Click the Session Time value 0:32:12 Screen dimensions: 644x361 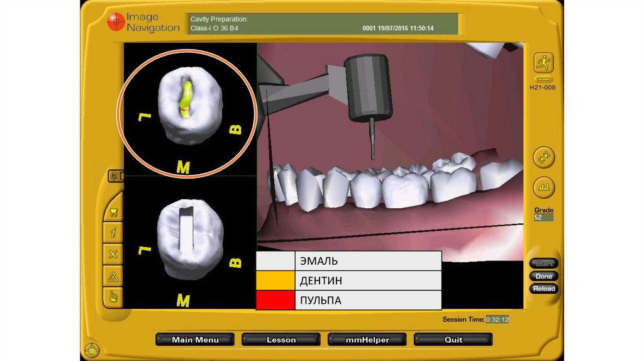[x=497, y=319]
